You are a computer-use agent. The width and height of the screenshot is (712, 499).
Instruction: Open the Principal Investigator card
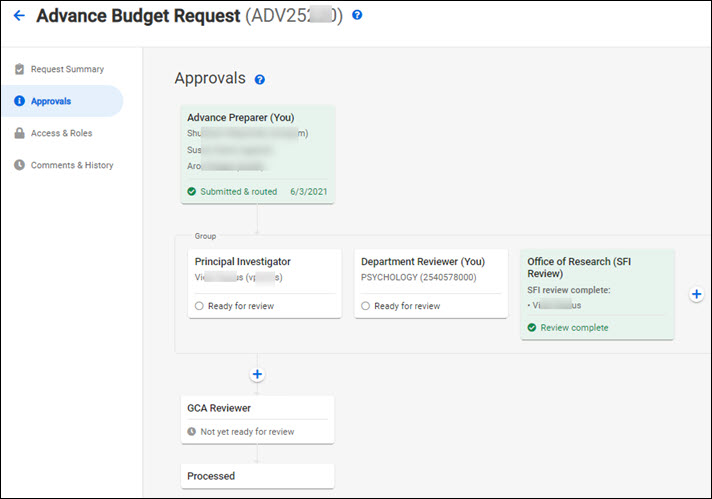click(x=264, y=284)
